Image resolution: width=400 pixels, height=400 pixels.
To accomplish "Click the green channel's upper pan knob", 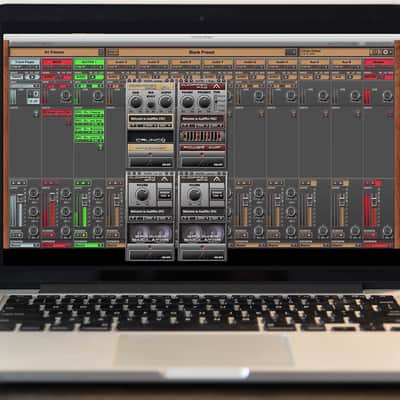I will click(x=98, y=96).
